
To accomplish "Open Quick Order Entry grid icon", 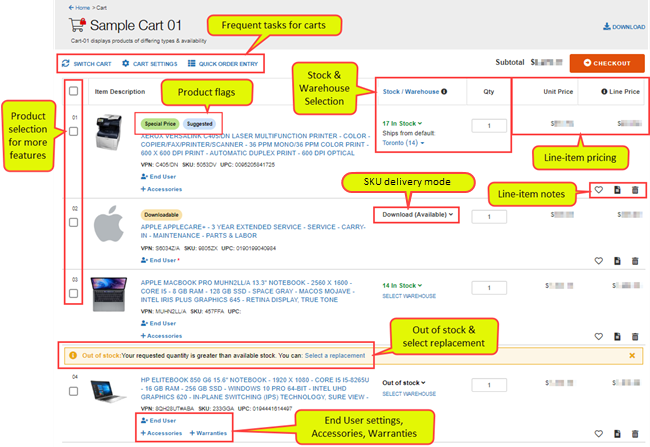I will 192,63.
